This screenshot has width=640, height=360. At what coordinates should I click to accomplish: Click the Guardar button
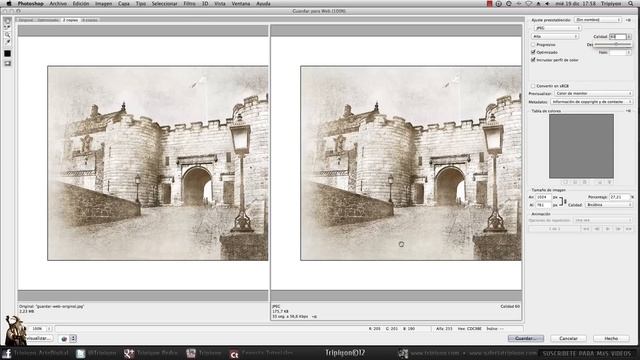click(x=526, y=339)
